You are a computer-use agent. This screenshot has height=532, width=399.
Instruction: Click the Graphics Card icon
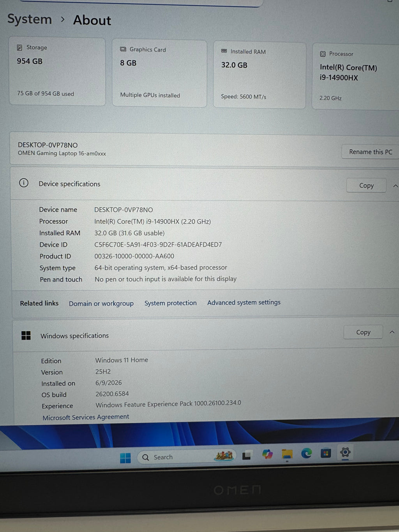tap(123, 49)
